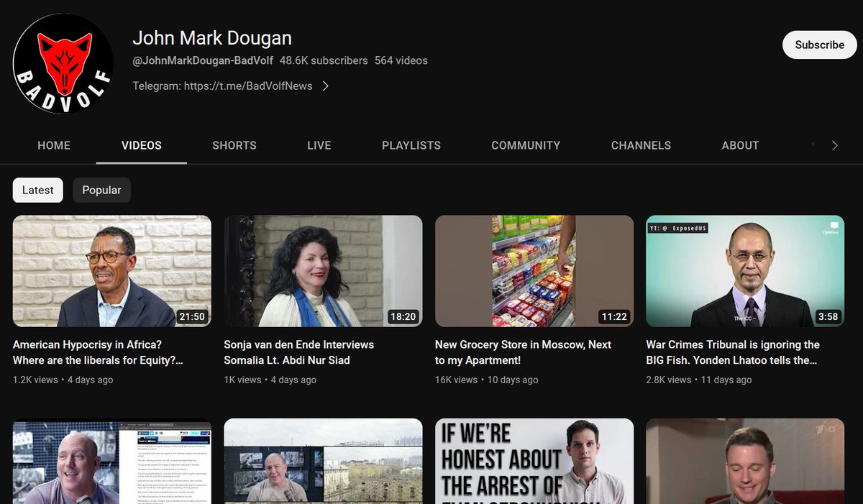Viewport: 863px width, 504px height.
Task: Click '2.8K views • 11 days ago' text
Action: coord(699,380)
